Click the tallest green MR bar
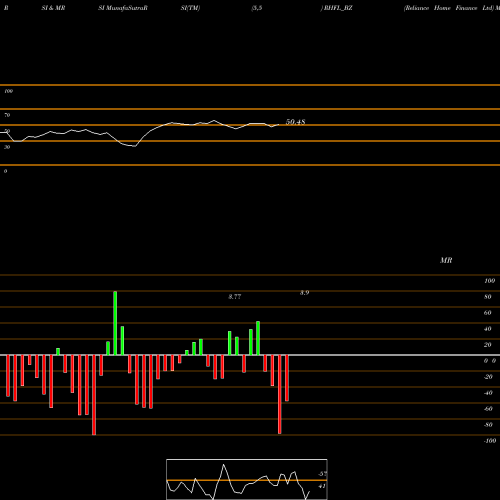 click(115, 323)
